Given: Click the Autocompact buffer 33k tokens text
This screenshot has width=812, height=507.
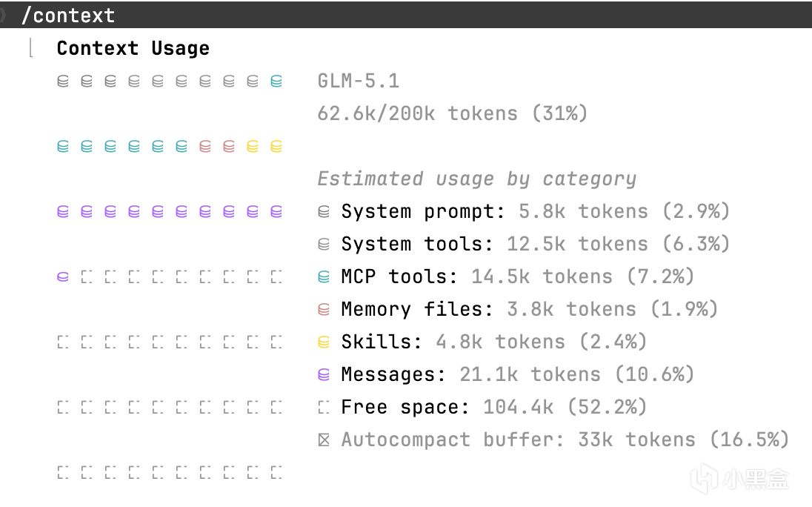Looking at the screenshot, I should click(565, 440).
